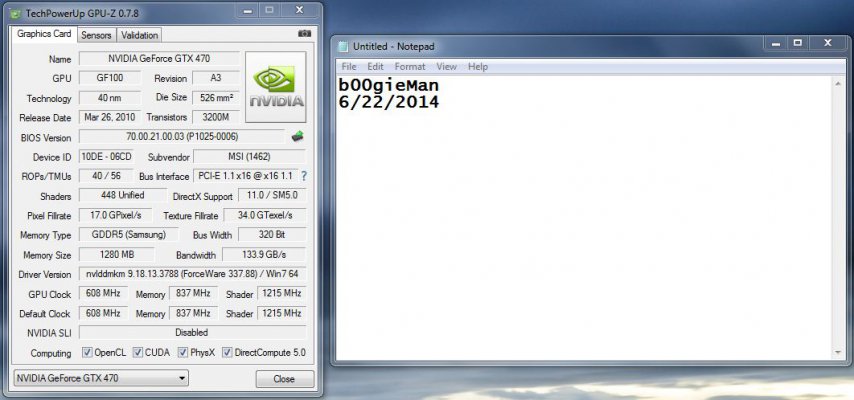Click the Default Clock field 608 MHz
The height and width of the screenshot is (400, 854).
[x=103, y=313]
